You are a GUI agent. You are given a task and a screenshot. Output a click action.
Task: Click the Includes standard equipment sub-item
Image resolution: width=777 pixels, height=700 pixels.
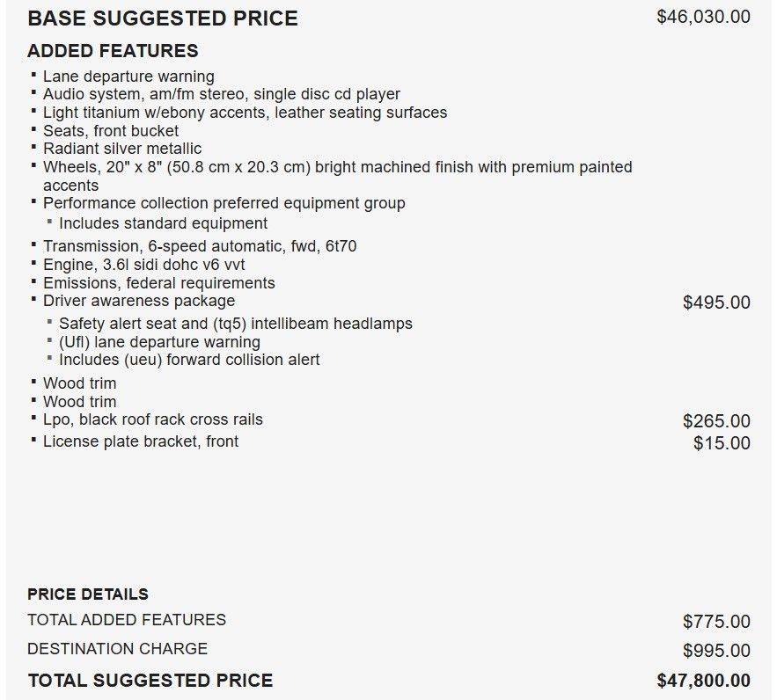pyautogui.click(x=163, y=223)
